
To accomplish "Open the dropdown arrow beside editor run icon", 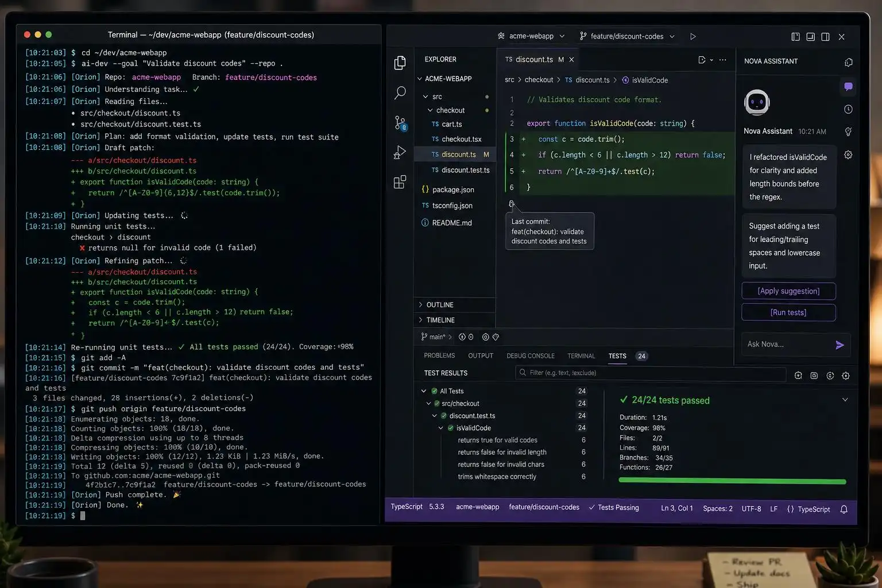I will (711, 60).
